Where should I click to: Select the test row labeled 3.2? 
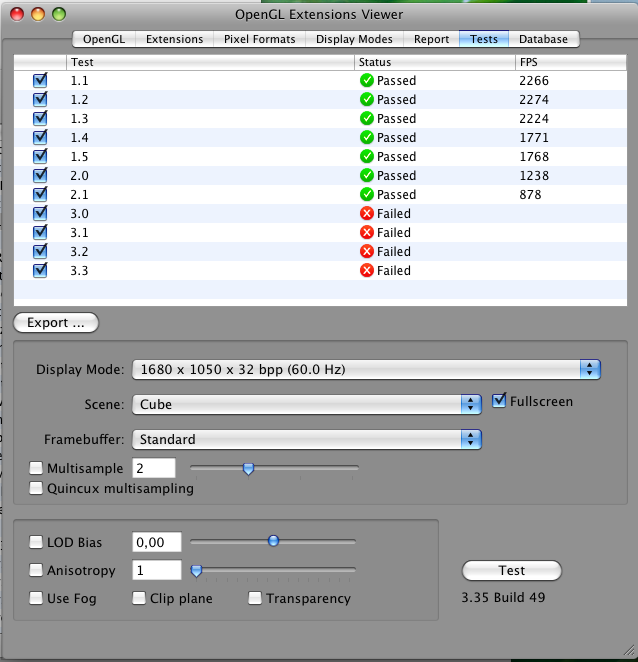tap(320, 251)
